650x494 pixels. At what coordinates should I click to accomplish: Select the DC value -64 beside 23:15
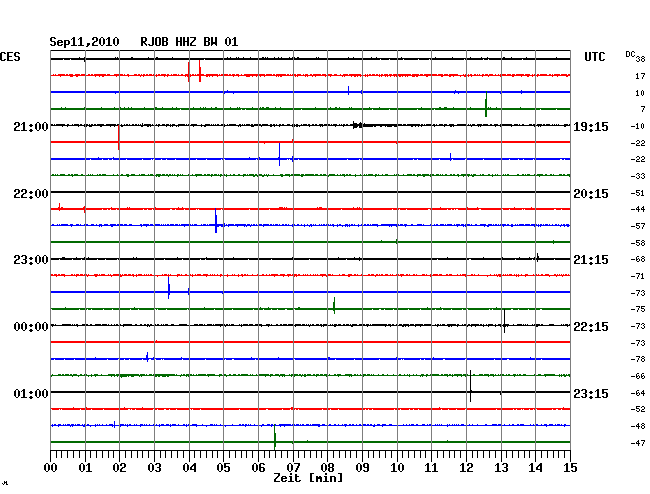638,393
